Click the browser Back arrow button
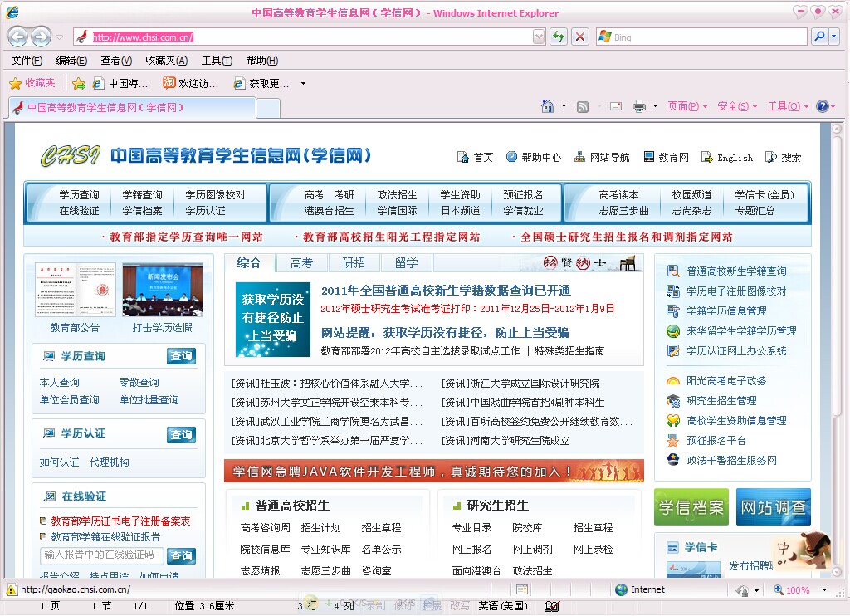Image resolution: width=850 pixels, height=616 pixels. [18, 37]
